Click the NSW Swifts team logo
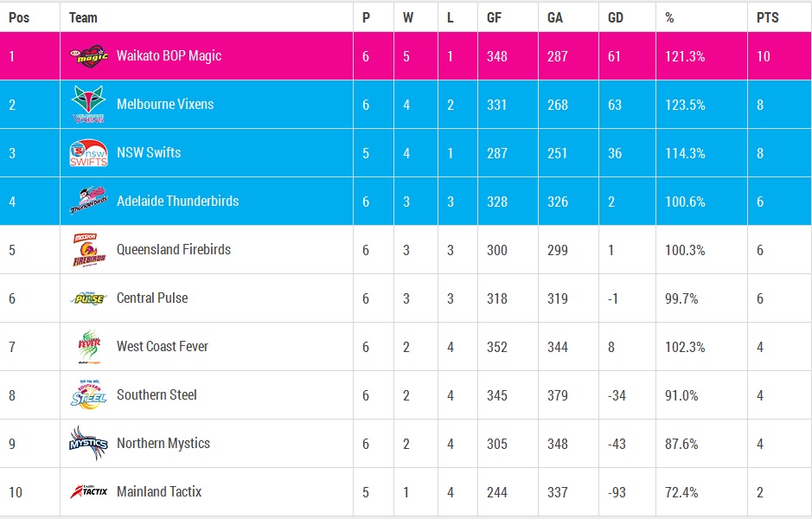812x519 pixels. point(88,153)
